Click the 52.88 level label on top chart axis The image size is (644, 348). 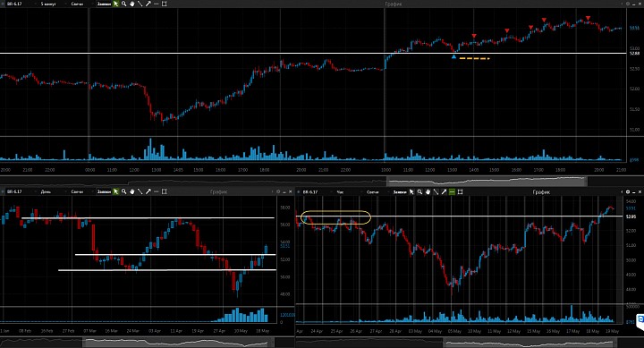pyautogui.click(x=634, y=54)
